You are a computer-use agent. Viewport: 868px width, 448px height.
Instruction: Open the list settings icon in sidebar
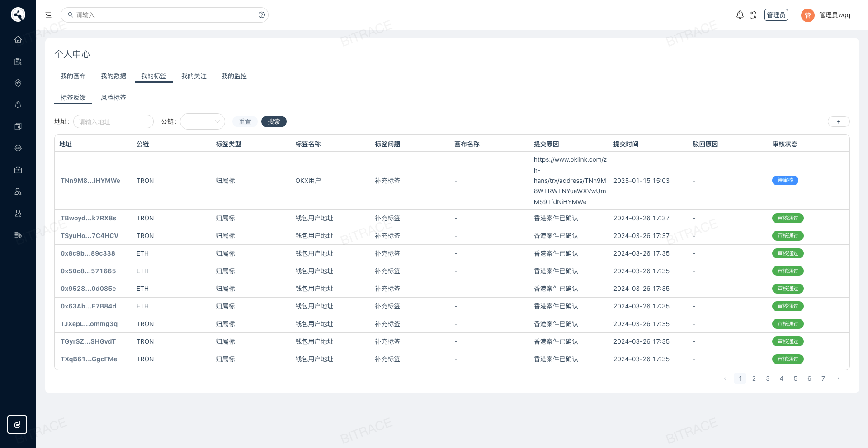(x=18, y=235)
